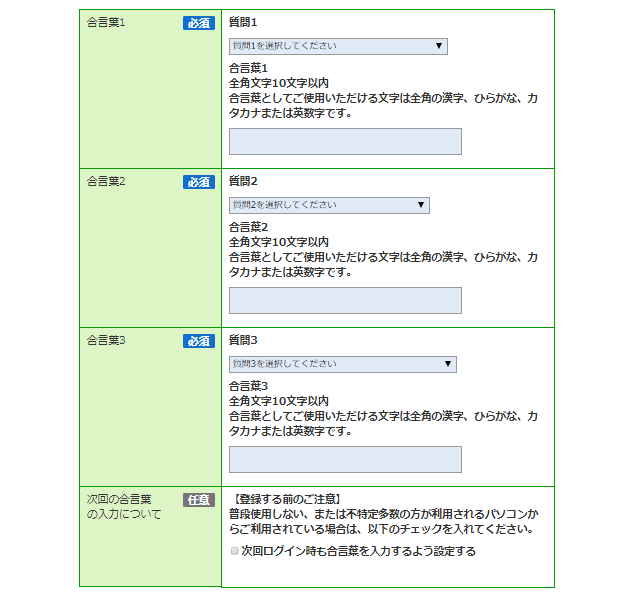Image resolution: width=634 pixels, height=609 pixels.
Task: Click the 必須 badge next to 合言葉3
Action: tap(199, 341)
